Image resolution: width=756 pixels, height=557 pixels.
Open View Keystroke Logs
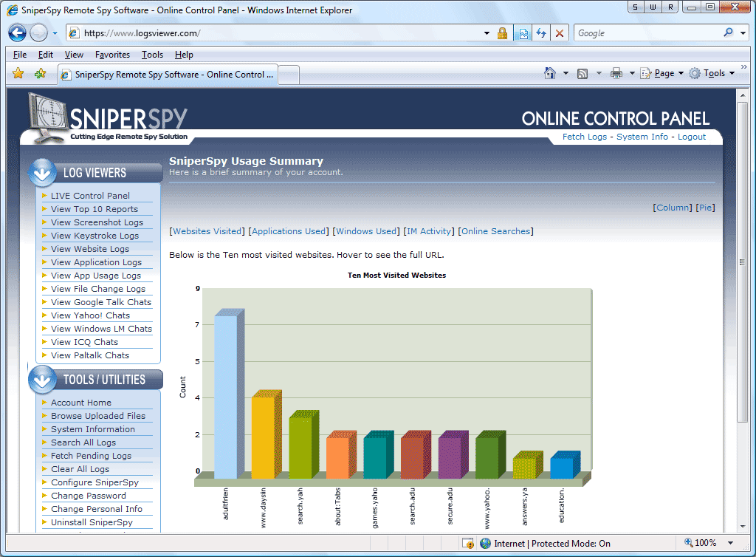94,236
